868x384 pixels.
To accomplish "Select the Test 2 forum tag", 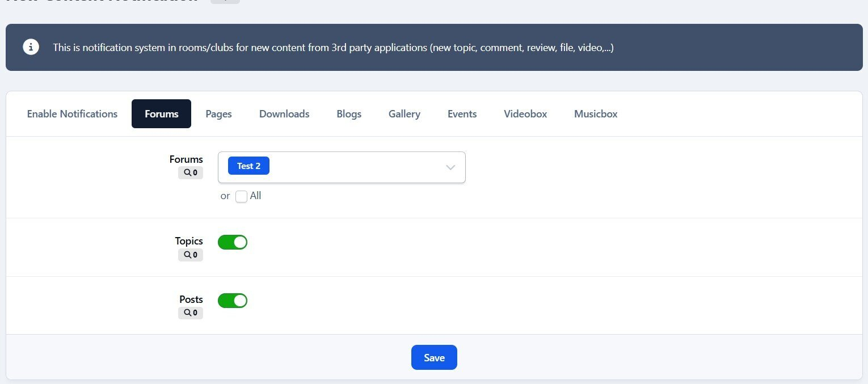I will coord(248,166).
